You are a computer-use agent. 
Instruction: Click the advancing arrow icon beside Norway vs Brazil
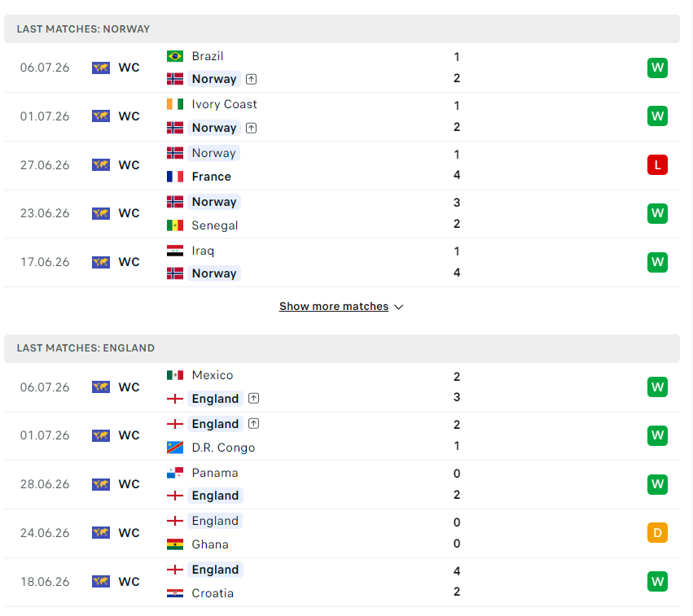[251, 79]
